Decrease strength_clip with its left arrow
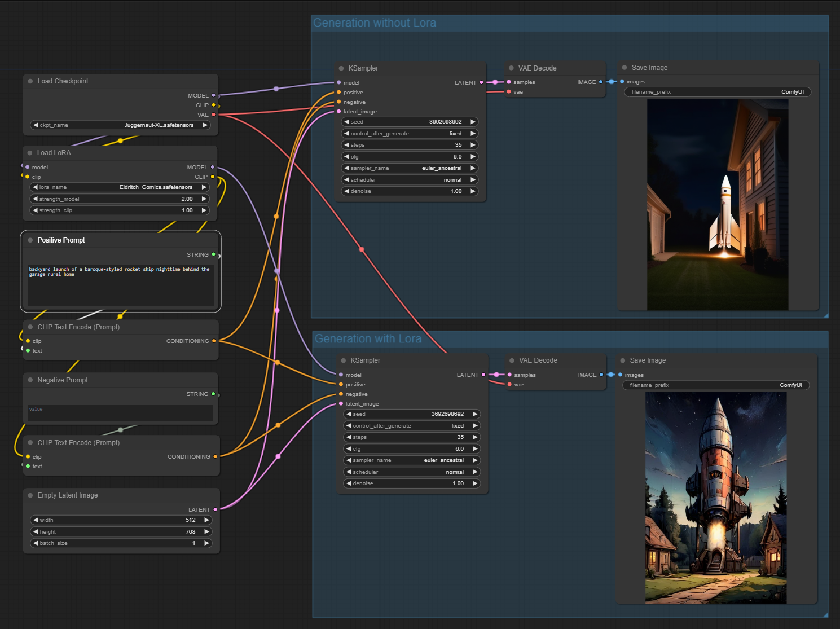 [x=35, y=210]
